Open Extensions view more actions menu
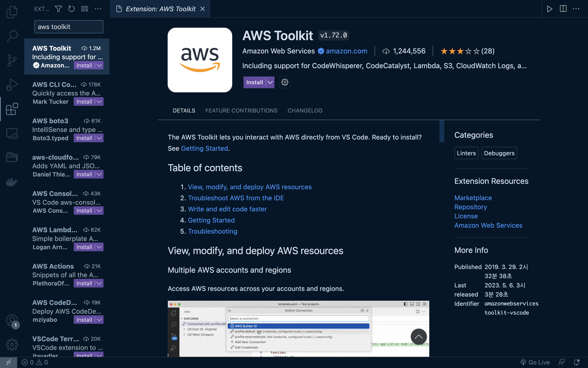 (98, 9)
